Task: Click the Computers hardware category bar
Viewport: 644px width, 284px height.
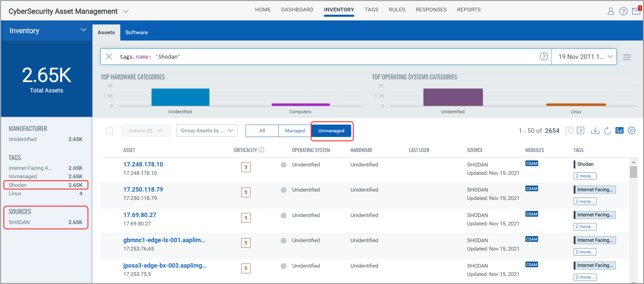Action: [301, 104]
